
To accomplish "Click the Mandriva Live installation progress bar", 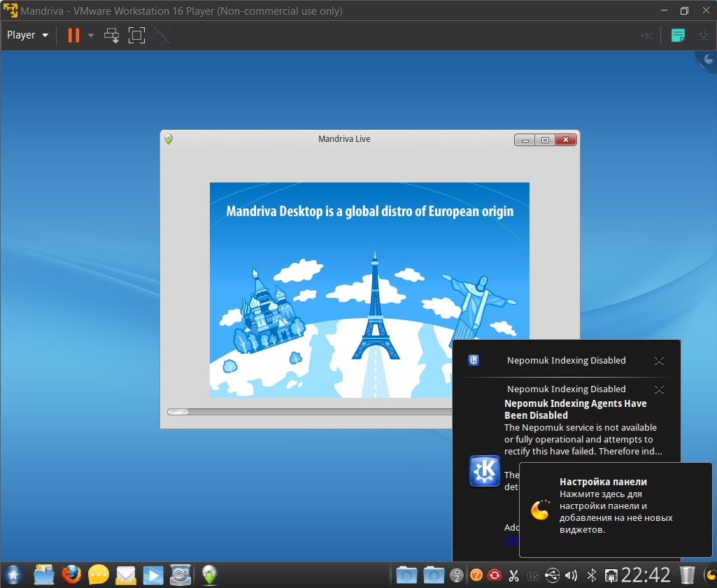I will [x=309, y=412].
